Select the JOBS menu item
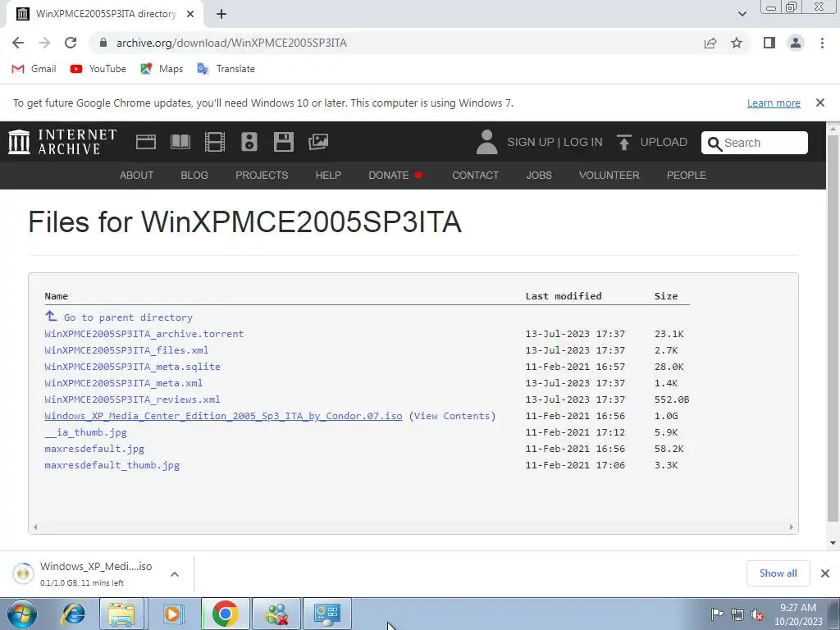840x630 pixels. 539,176
